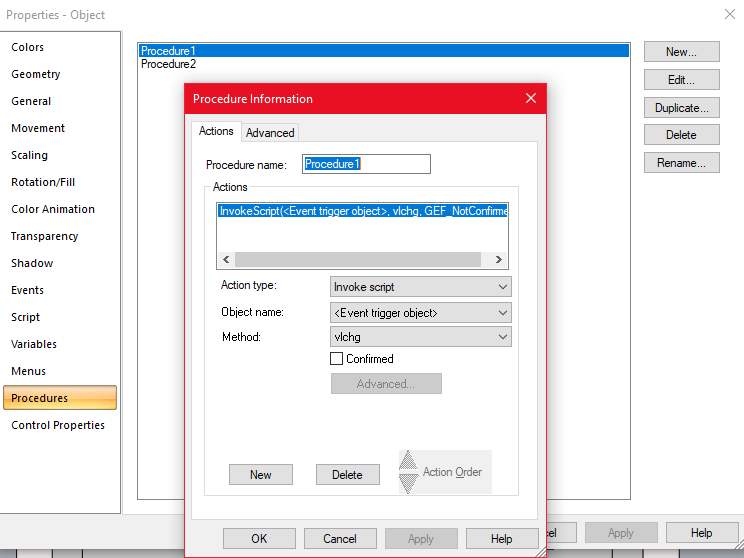744x558 pixels.
Task: Open the General properties page
Action: 31,101
